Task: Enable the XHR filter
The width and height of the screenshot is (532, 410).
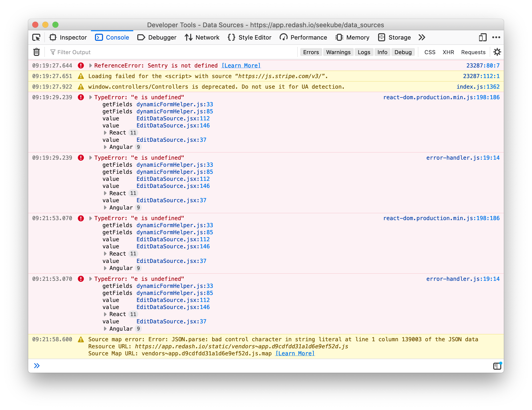Action: [448, 52]
